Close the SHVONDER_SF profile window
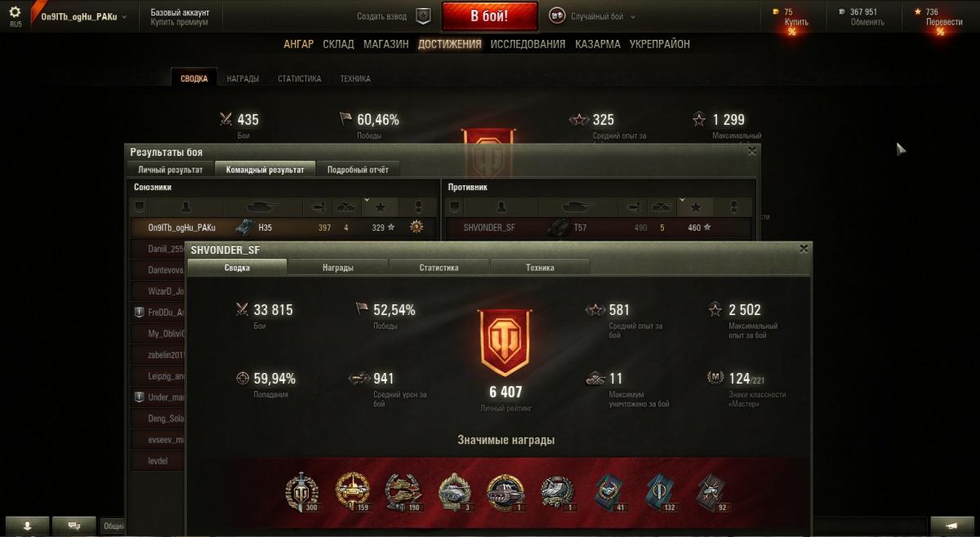Screen dimensions: 980x537 [x=804, y=248]
